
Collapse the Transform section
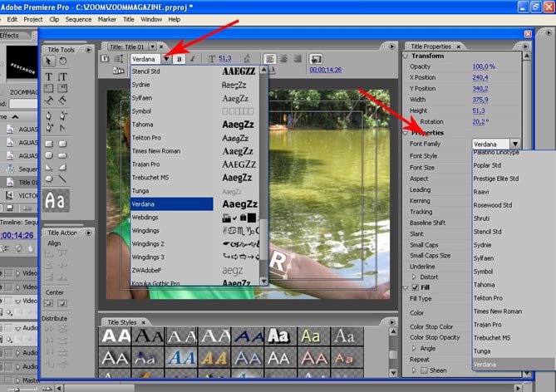(x=406, y=56)
